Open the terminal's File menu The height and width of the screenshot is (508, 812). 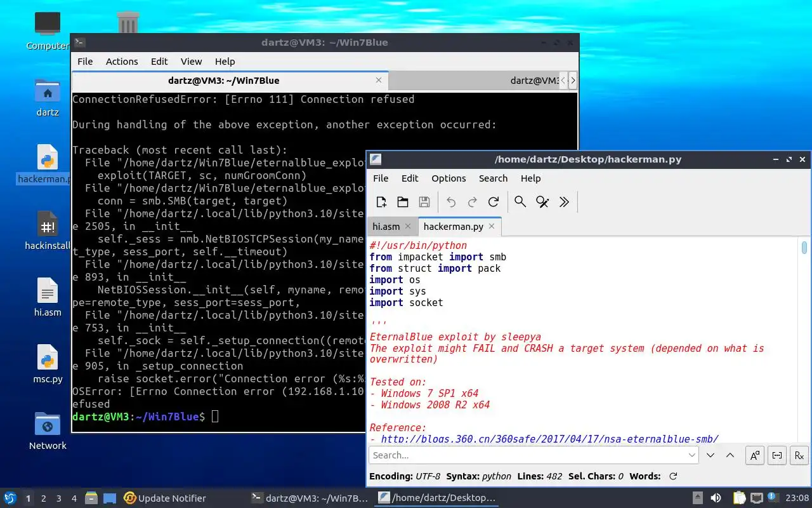click(x=85, y=62)
